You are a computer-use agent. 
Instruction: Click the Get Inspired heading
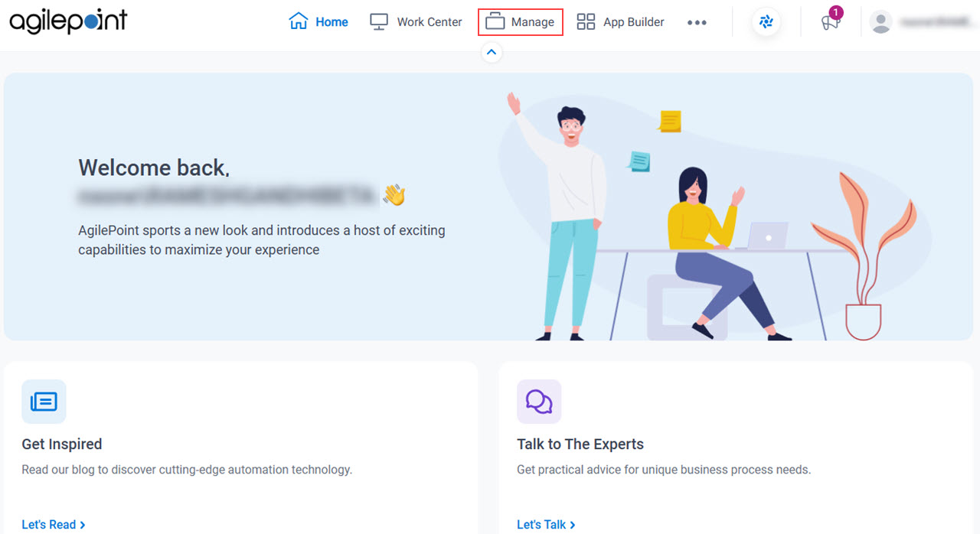[62, 444]
